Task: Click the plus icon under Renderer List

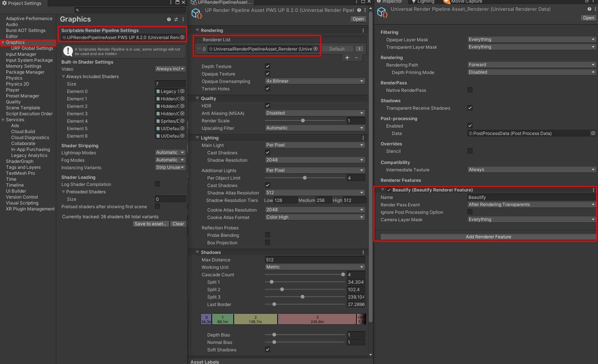Action: pyautogui.click(x=347, y=58)
